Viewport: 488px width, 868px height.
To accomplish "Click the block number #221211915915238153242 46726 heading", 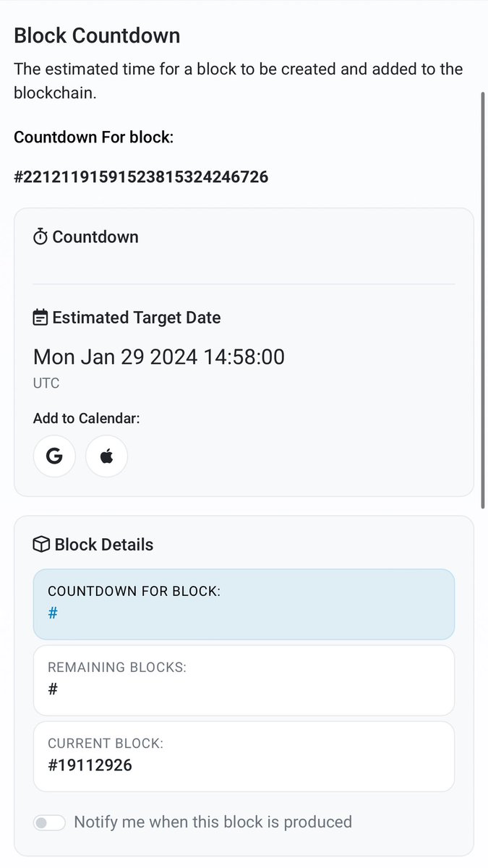I will click(x=141, y=176).
